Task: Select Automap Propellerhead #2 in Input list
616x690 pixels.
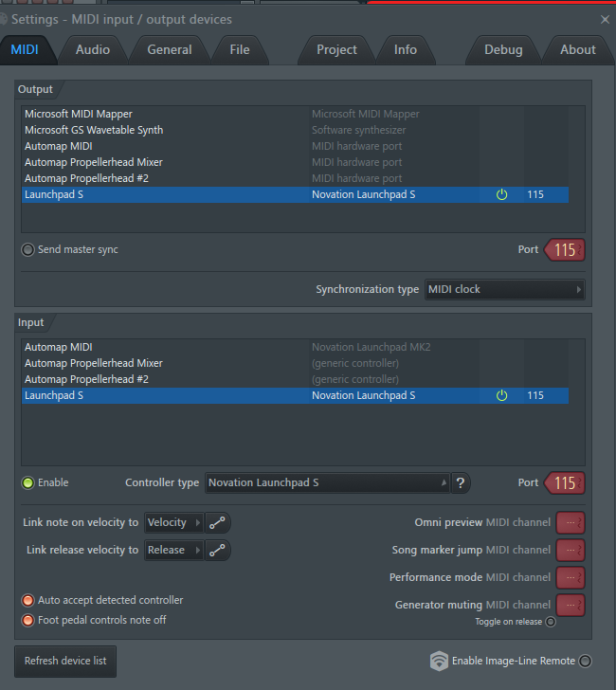Action: pos(295,379)
